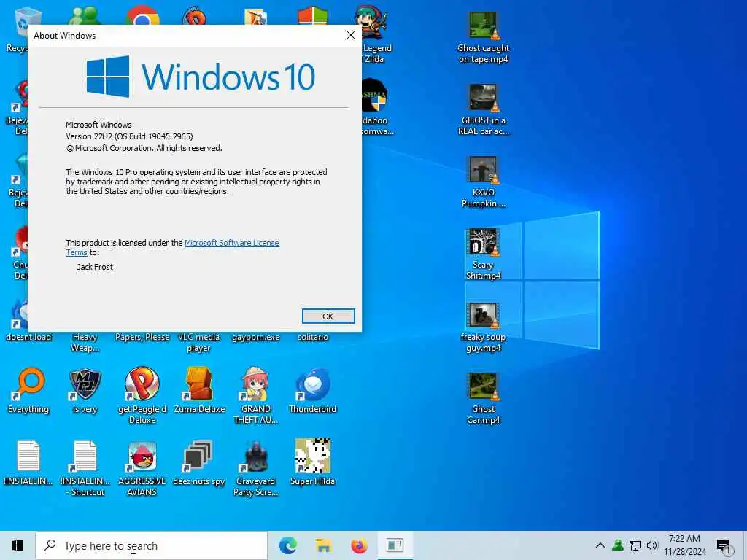The width and height of the screenshot is (747, 560).
Task: Select 'Scary Shit.mp4' video file
Action: [x=483, y=254]
